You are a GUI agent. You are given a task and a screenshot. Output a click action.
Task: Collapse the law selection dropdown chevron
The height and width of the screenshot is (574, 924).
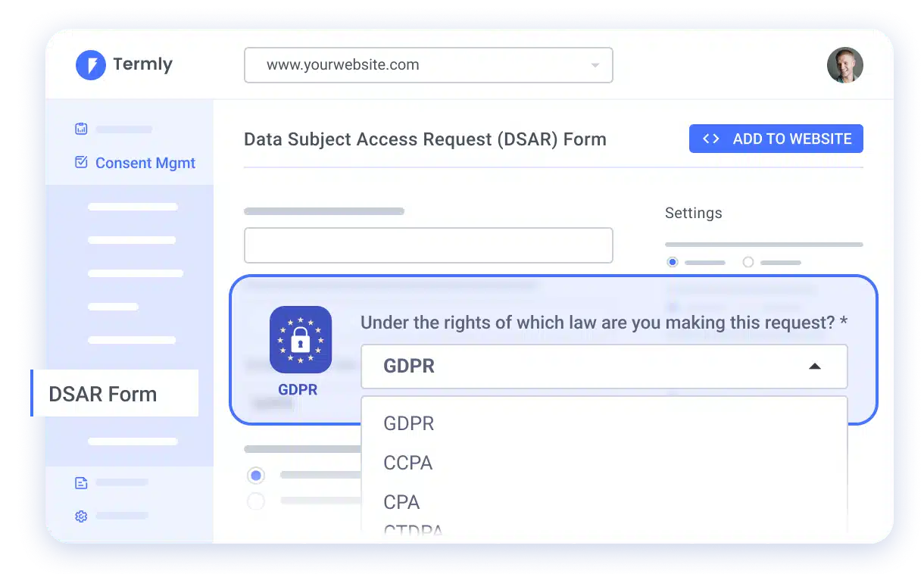[815, 366]
